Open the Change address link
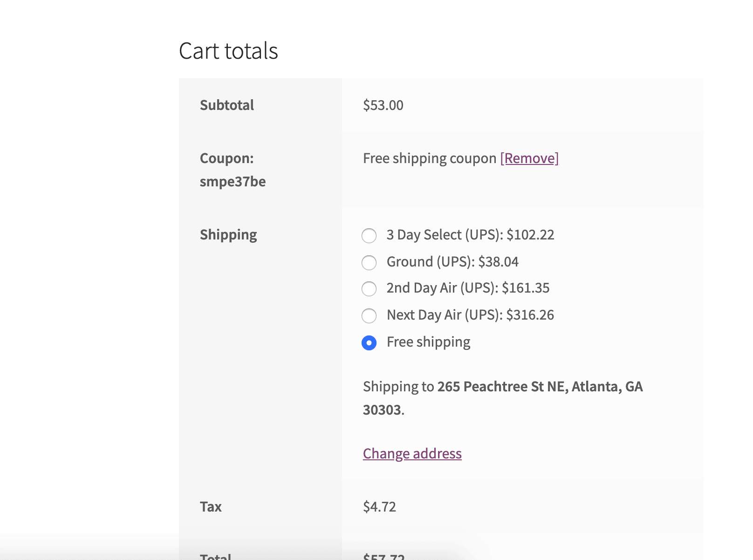This screenshot has height=560, width=753. tap(412, 453)
